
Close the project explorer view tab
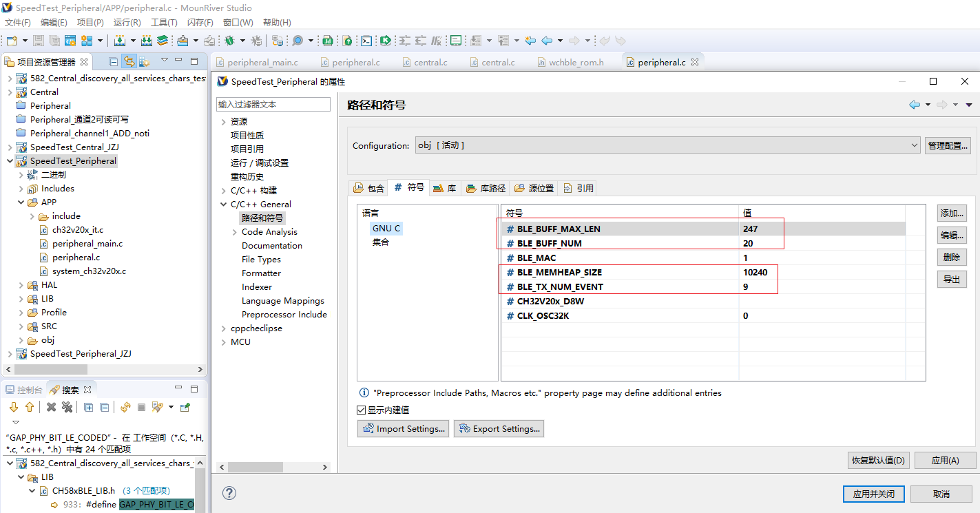tap(84, 62)
